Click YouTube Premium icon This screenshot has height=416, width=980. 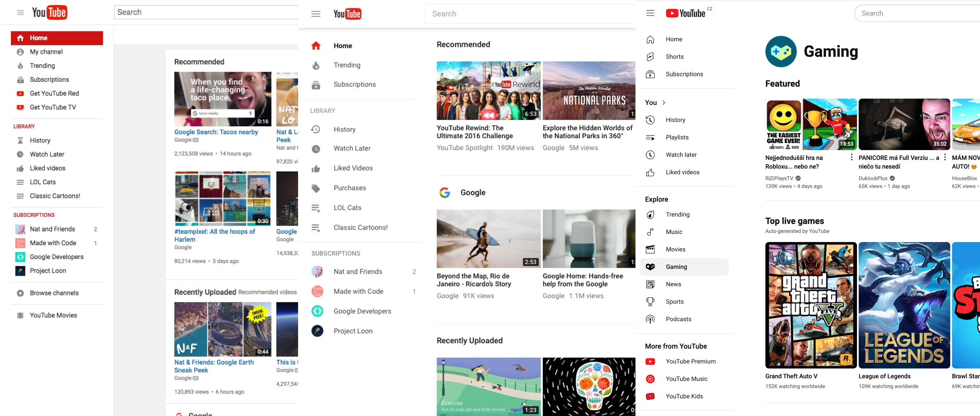[650, 362]
